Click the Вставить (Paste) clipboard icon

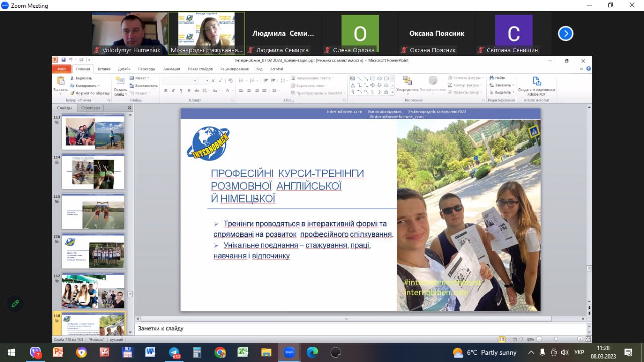(x=60, y=81)
